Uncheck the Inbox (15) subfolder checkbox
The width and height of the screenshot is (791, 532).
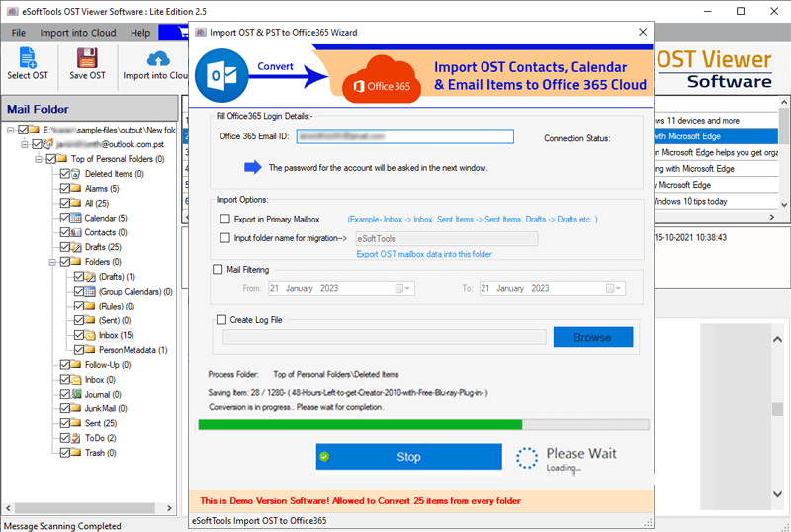pos(79,335)
